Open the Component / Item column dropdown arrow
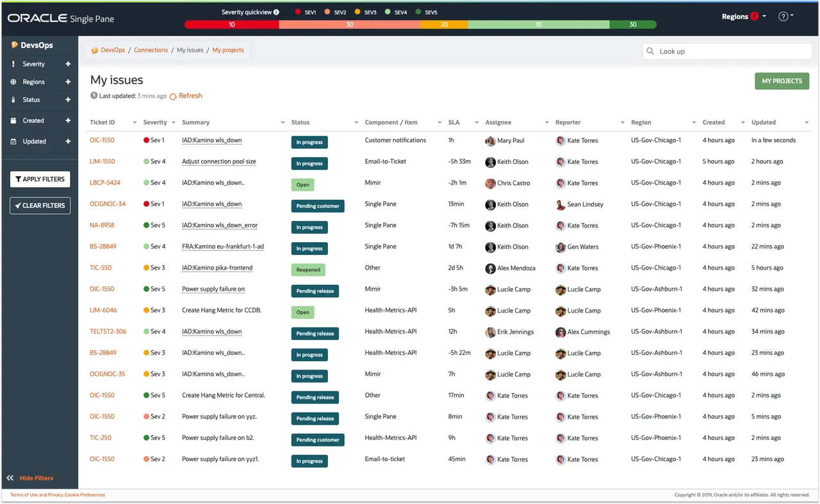This screenshot has height=504, width=820. [439, 123]
